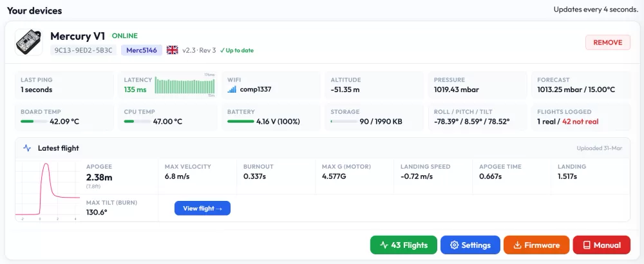This screenshot has width=644, height=264.
Task: Click the flight altitude graph thumbnail
Action: 48,190
